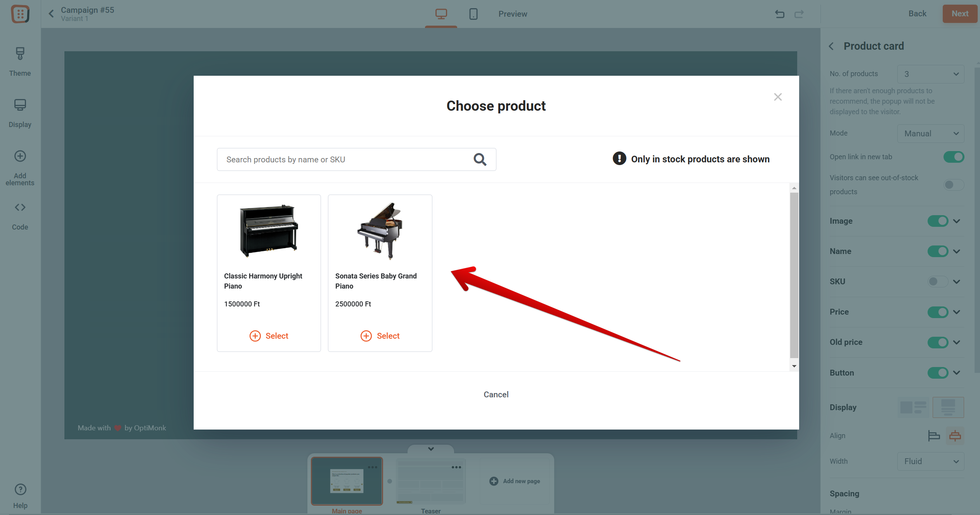Open the Display sidebar icon

click(20, 105)
